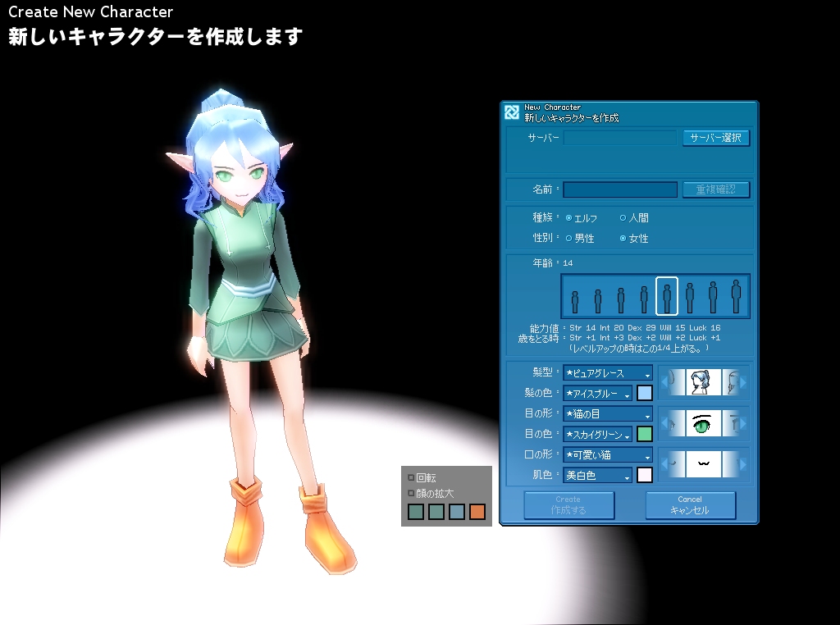This screenshot has width=840, height=625.
Task: Open the 髪型 hairstyle dropdown
Action: [608, 373]
